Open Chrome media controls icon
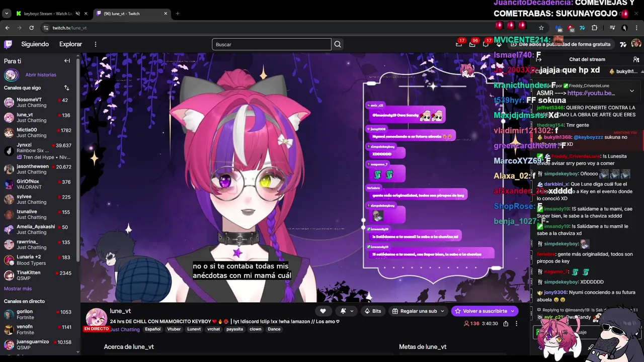 (612, 28)
